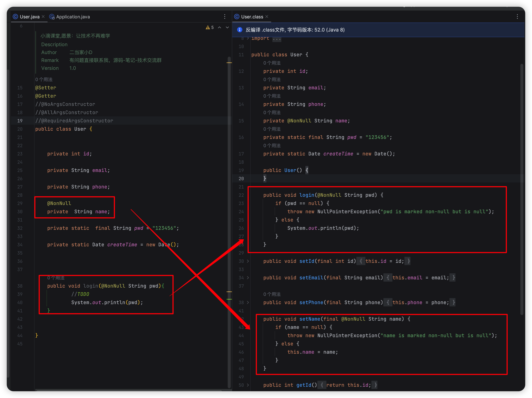Click usages hint above login method
This screenshot has width=532, height=398.
pos(56,278)
